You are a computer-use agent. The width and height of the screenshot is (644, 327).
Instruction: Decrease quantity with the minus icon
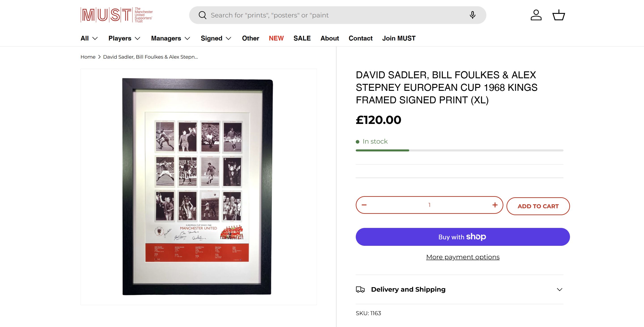coord(364,205)
